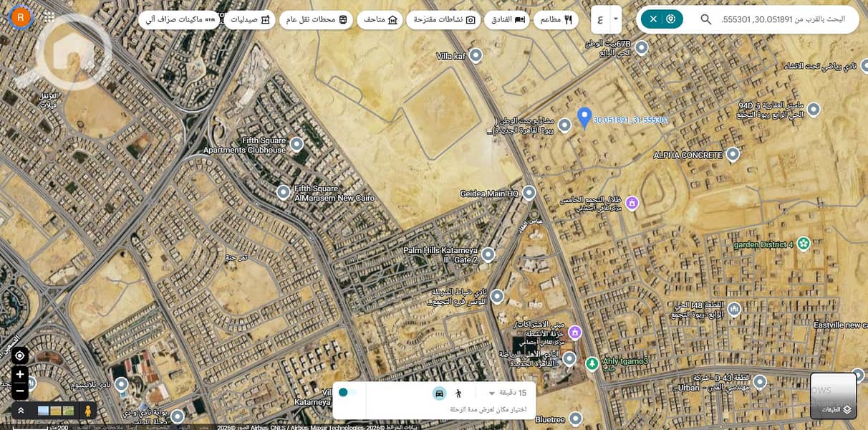868x430 pixels.
Task: Click the blue dropped pin on the map
Action: [584, 118]
